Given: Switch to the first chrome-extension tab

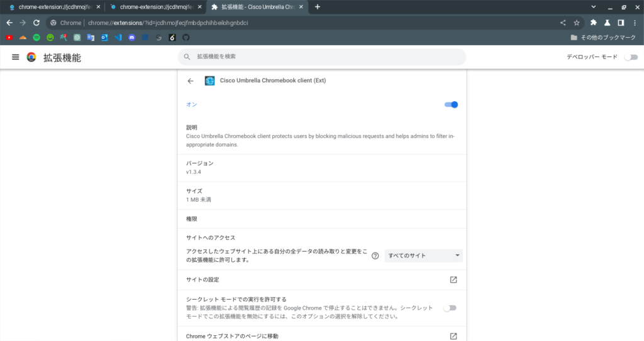Looking at the screenshot, I should tap(50, 7).
